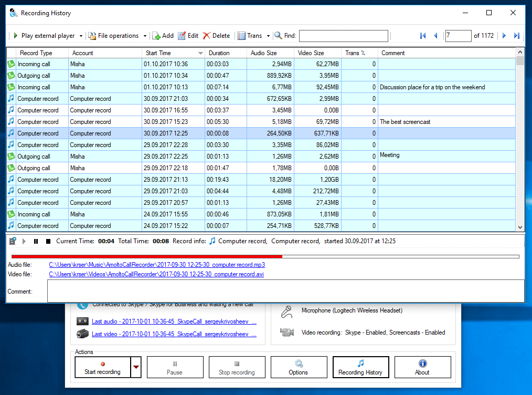
Task: Click the Add record button
Action: [x=163, y=36]
